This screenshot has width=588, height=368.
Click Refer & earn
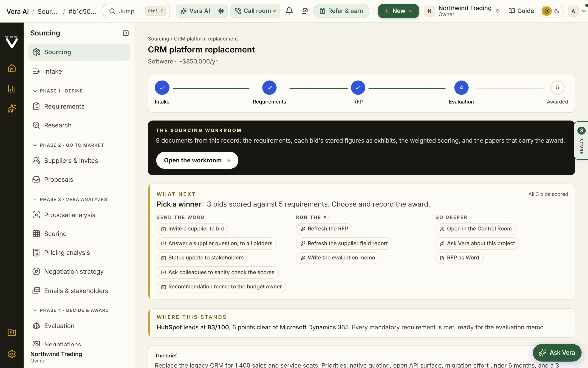pyautogui.click(x=341, y=11)
